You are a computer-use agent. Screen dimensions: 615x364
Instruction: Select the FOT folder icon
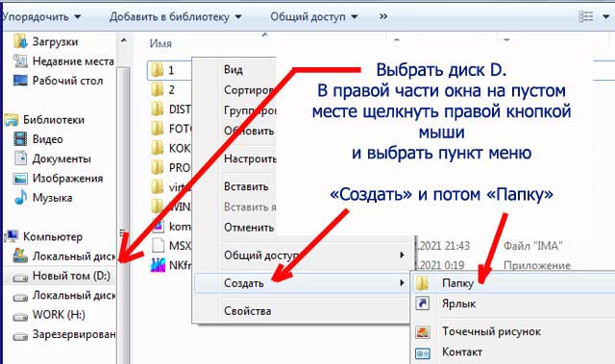click(158, 129)
